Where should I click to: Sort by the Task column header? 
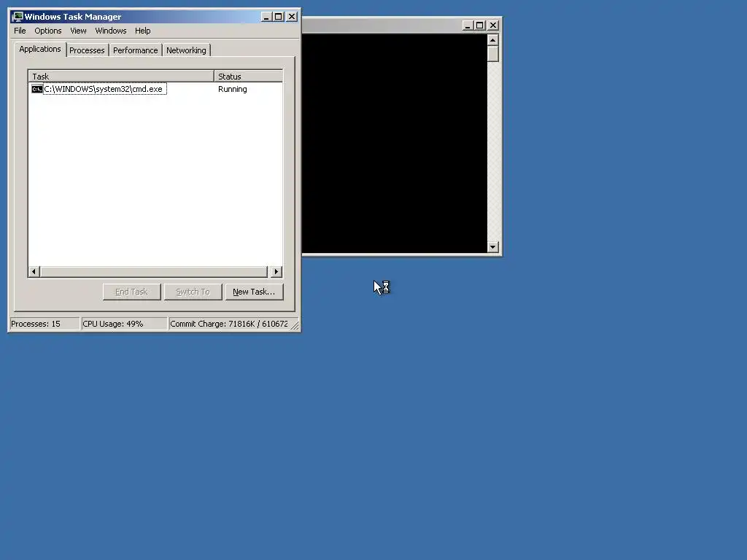121,76
